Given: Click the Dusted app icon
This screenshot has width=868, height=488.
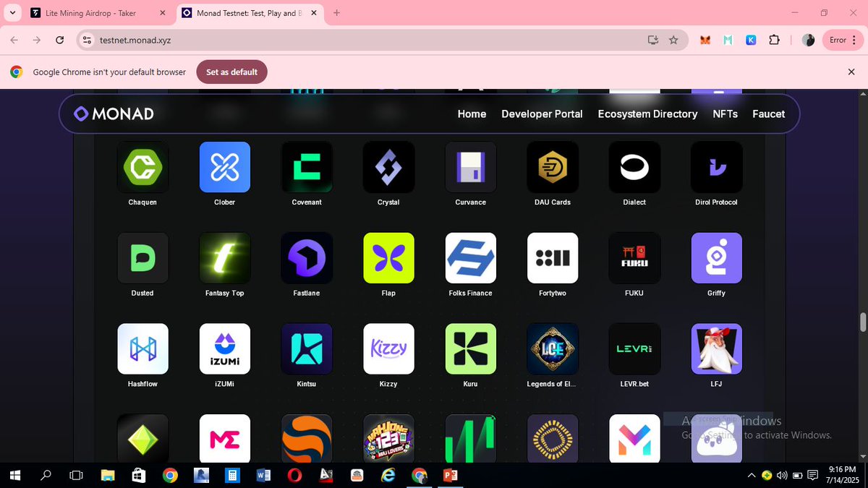Looking at the screenshot, I should coord(142,258).
